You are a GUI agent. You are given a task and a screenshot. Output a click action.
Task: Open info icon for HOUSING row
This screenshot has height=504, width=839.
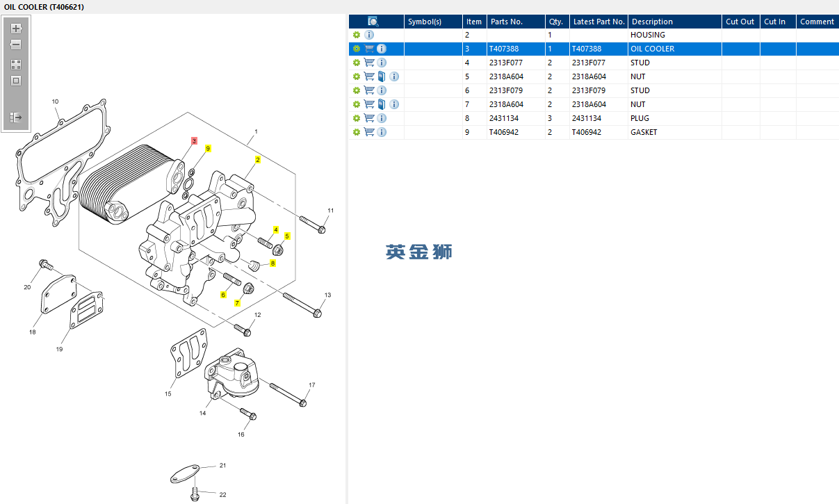coord(369,35)
